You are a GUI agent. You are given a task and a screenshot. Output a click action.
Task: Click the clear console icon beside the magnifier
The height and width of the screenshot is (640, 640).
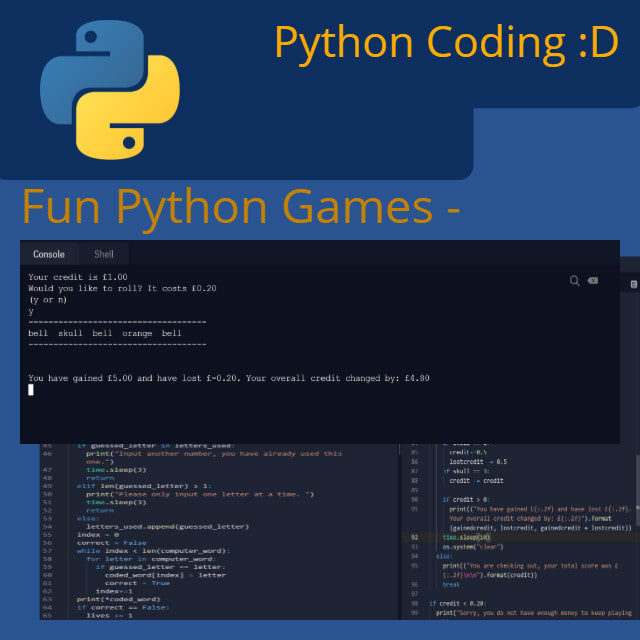593,280
